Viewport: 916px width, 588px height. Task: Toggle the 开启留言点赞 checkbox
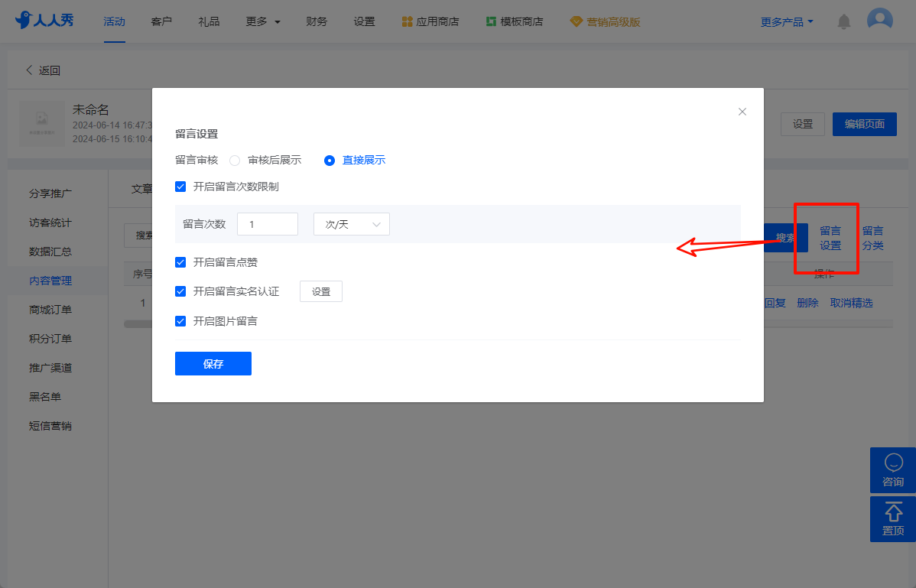[180, 262]
